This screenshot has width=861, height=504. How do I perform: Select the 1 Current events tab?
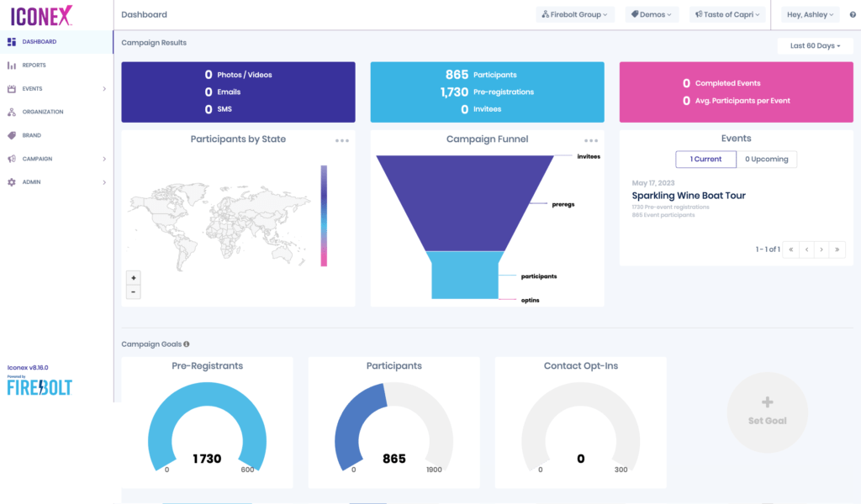pos(705,159)
